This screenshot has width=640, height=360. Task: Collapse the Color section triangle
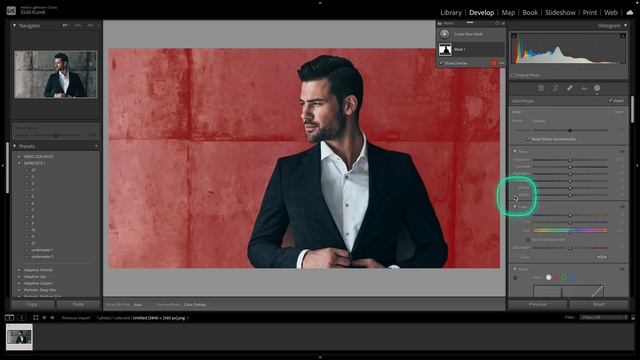[x=515, y=207]
